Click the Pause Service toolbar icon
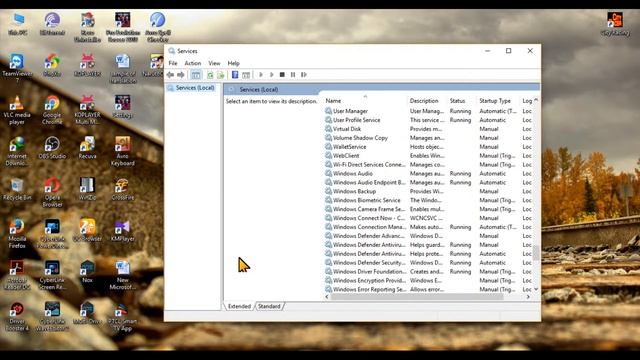This screenshot has height=360, width=640. tap(293, 75)
